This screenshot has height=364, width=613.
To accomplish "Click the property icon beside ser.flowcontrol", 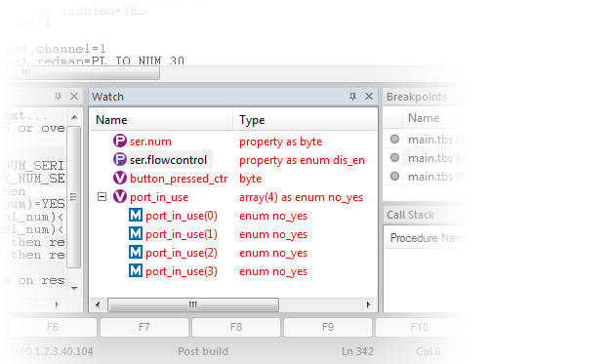I will point(120,159).
